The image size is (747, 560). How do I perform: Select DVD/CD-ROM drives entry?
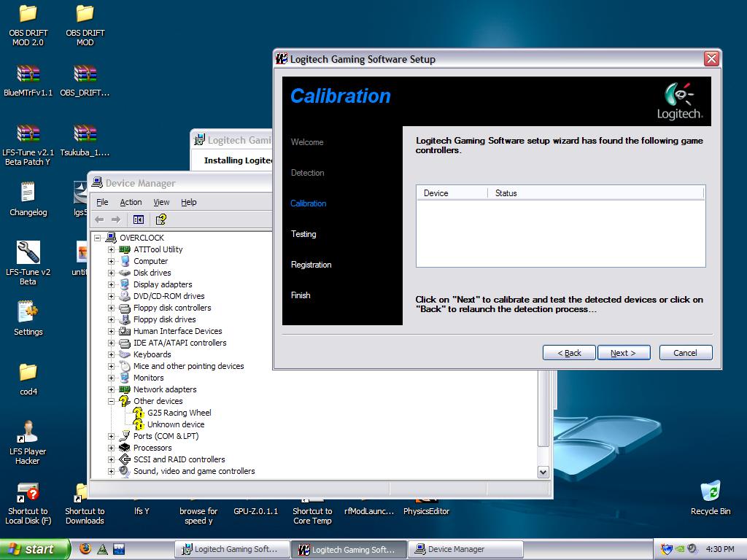169,296
